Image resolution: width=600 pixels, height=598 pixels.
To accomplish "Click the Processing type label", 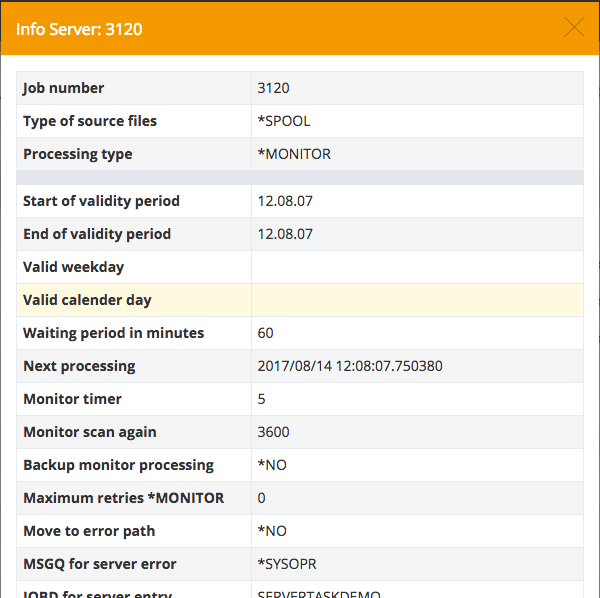I will (78, 154).
